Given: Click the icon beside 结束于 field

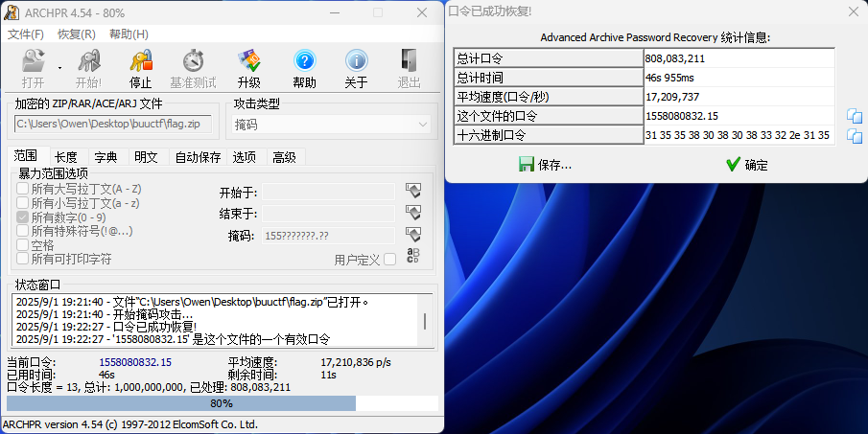Looking at the screenshot, I should tap(413, 213).
